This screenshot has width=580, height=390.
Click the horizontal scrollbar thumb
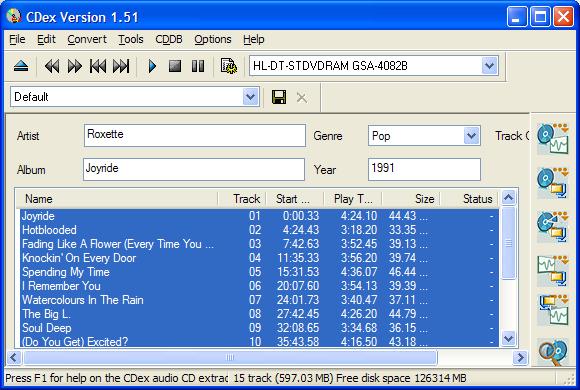[230, 357]
